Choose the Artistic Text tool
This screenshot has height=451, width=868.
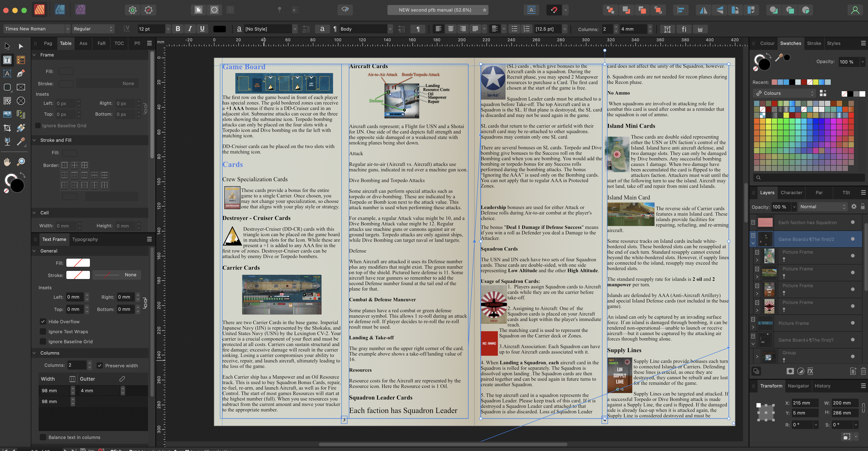click(x=7, y=73)
